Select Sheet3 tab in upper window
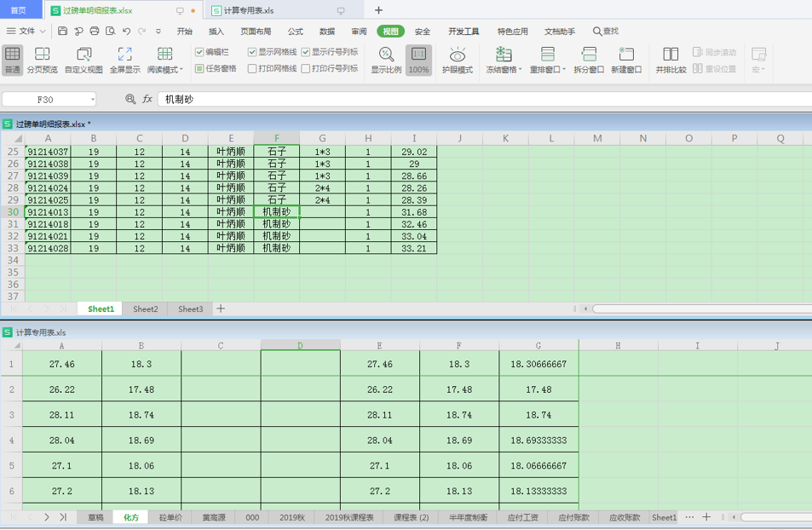 coord(191,309)
